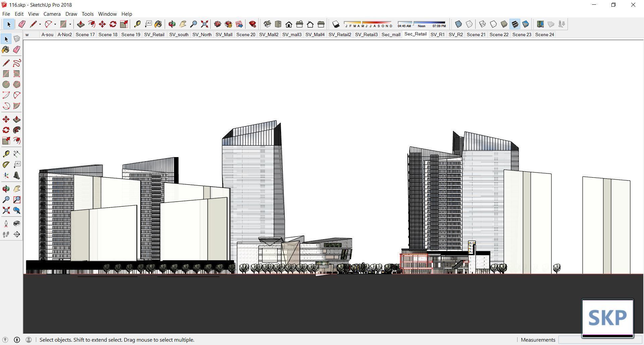Open the Window menu
This screenshot has height=345, width=644.
[107, 14]
